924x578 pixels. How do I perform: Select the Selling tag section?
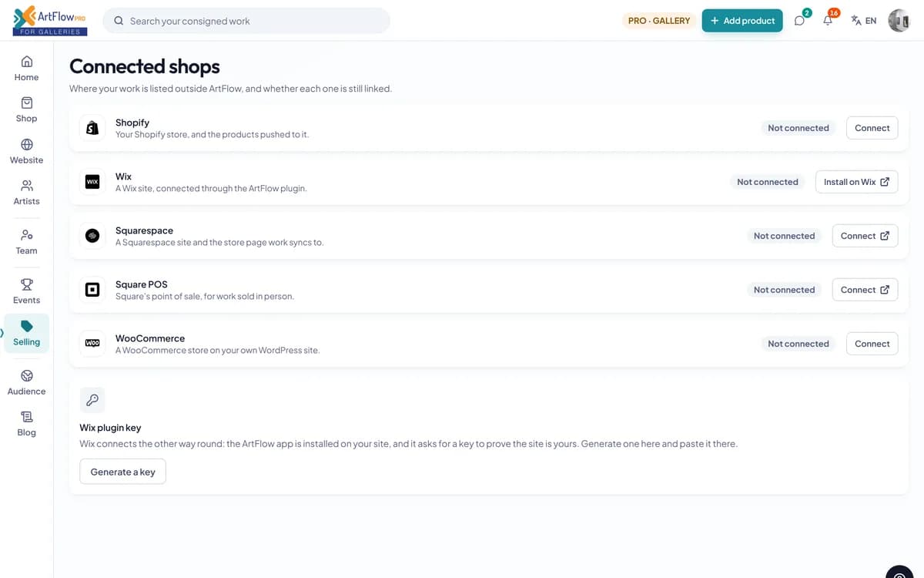click(26, 334)
